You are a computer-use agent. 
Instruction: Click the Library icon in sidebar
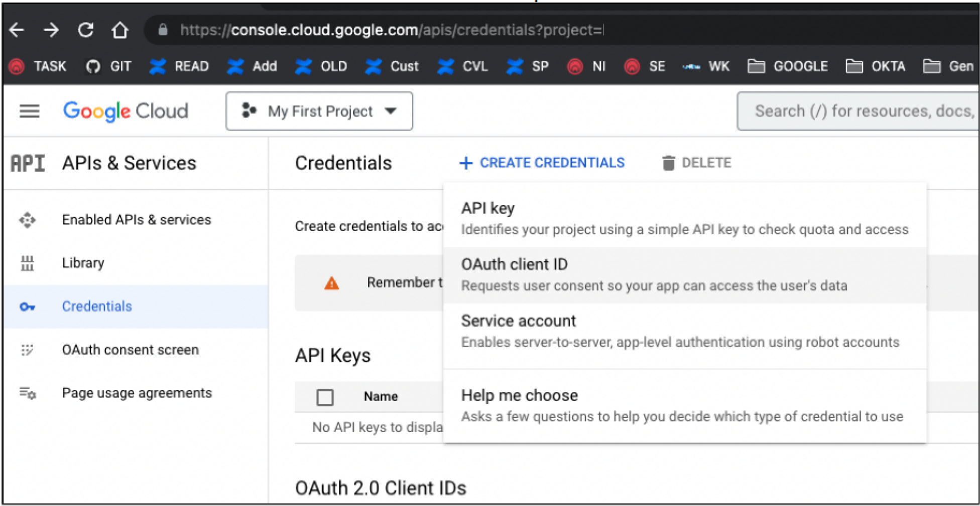pyautogui.click(x=27, y=263)
